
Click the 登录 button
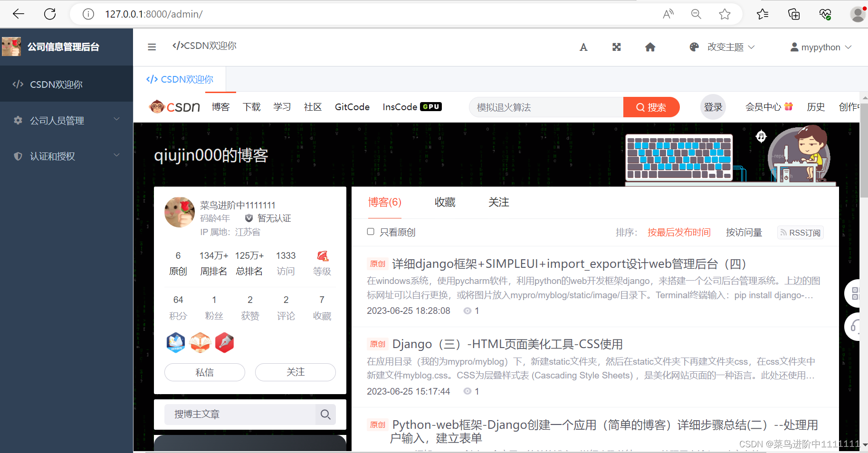[x=713, y=106]
